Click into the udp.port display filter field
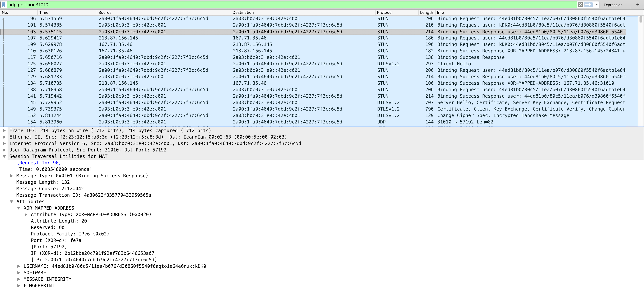 click(x=275, y=5)
